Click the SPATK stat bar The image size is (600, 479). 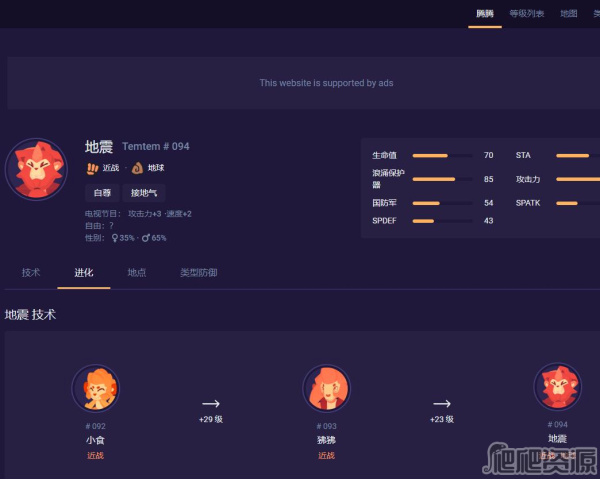click(x=578, y=203)
